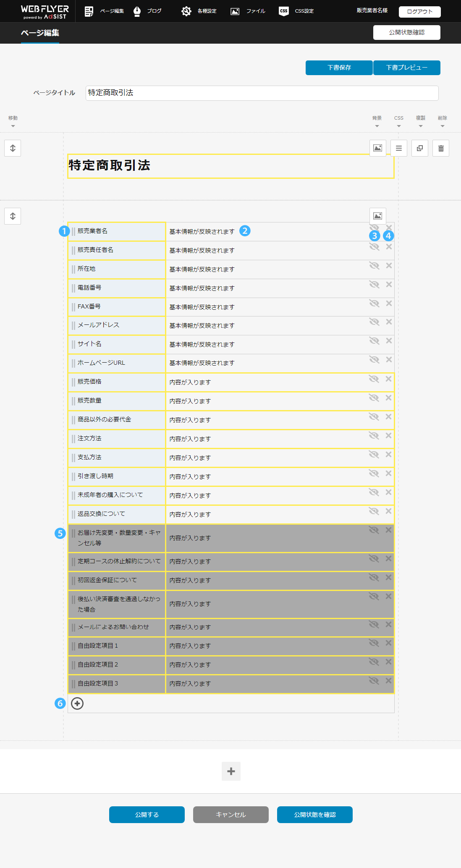Image resolution: width=461 pixels, height=868 pixels.
Task: Click the background image icon of title block
Action: point(377,148)
